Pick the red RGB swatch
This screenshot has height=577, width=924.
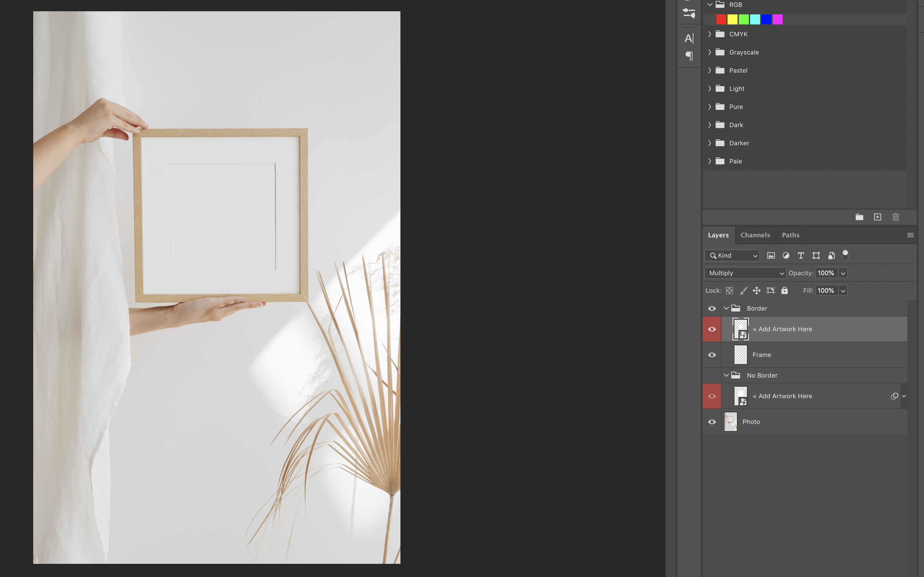pos(721,19)
